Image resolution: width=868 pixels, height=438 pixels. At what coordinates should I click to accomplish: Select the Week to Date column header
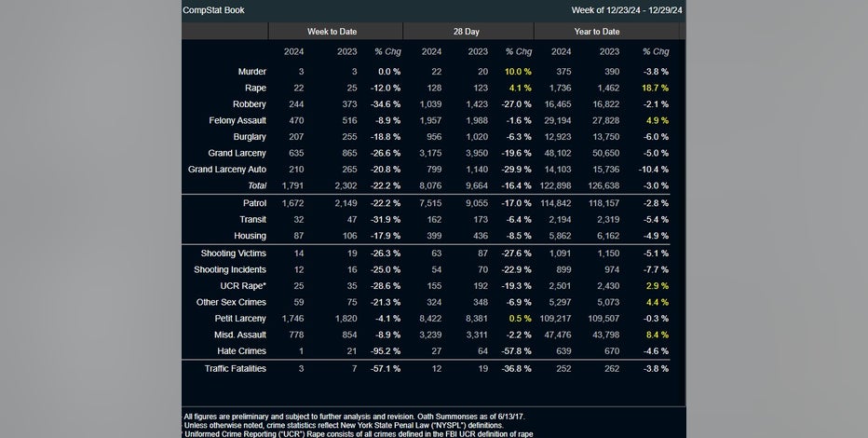(333, 32)
